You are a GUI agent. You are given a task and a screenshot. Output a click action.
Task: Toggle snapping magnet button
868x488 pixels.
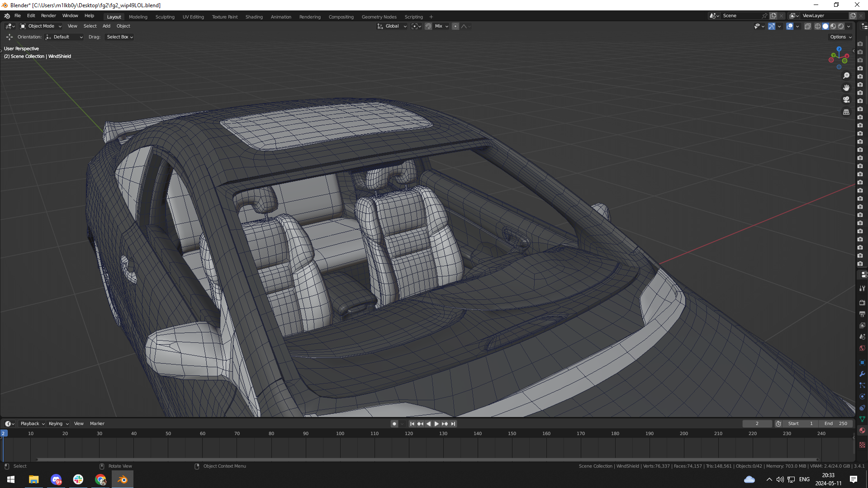click(428, 26)
